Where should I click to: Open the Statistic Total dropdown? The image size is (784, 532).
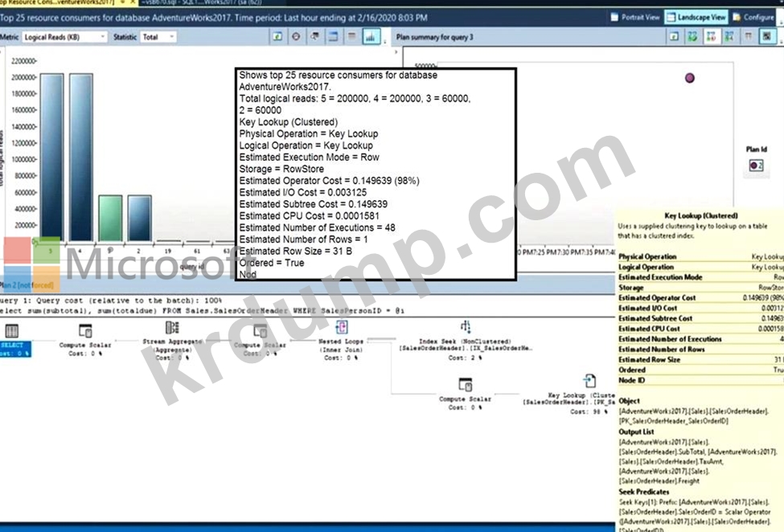158,37
